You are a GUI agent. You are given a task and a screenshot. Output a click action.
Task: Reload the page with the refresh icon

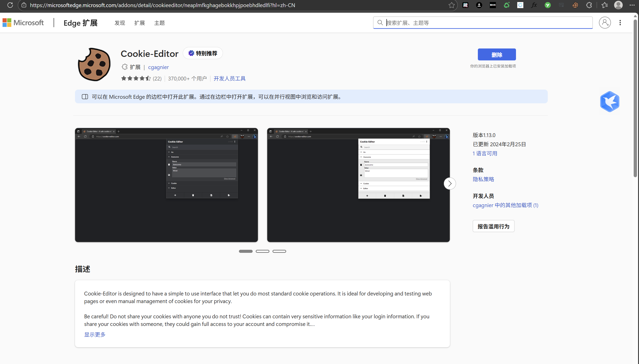coord(10,5)
